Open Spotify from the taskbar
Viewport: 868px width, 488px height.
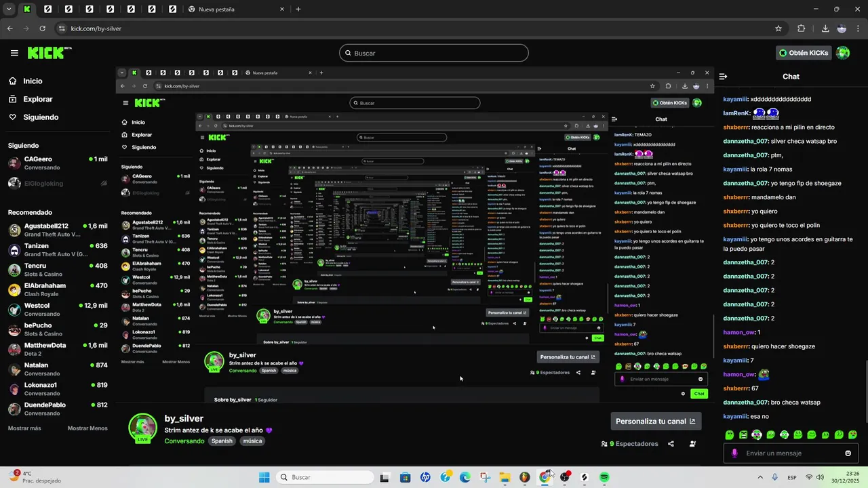click(x=604, y=477)
